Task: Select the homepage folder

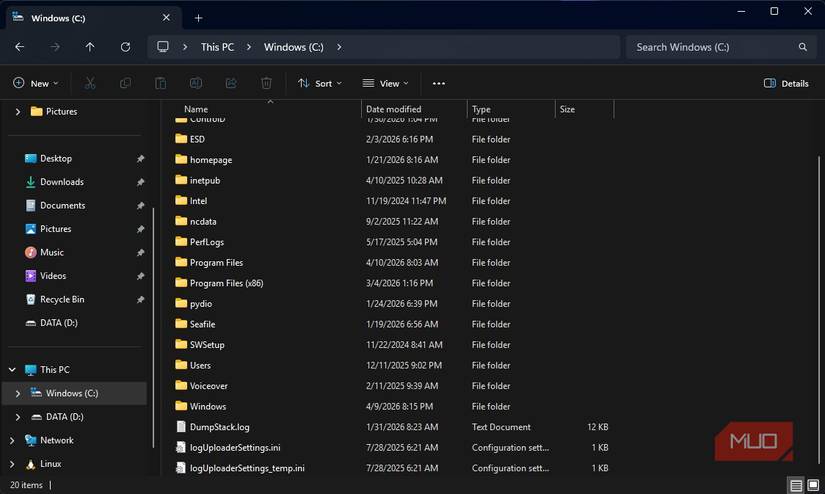Action: 210,159
